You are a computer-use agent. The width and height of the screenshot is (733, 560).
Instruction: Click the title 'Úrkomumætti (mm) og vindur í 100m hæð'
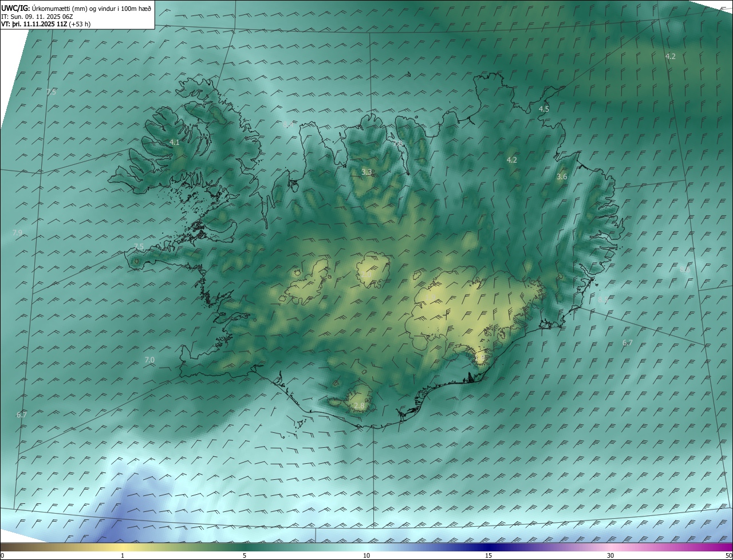90,8
